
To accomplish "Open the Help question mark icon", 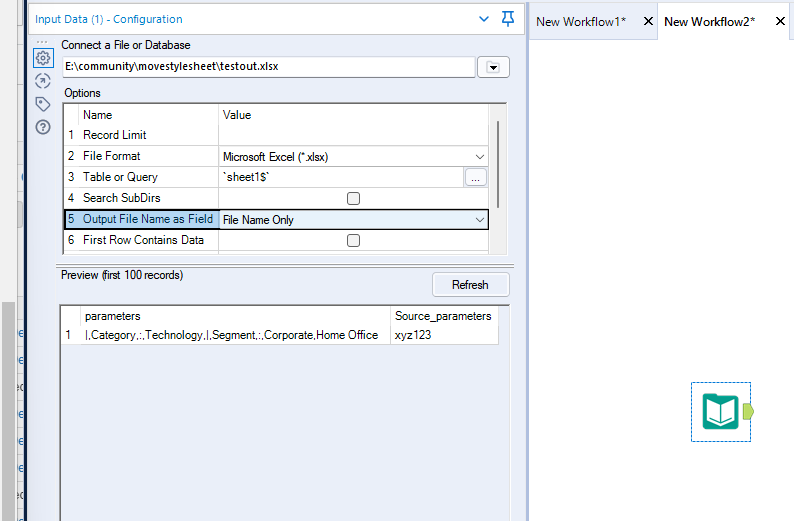I will click(42, 127).
